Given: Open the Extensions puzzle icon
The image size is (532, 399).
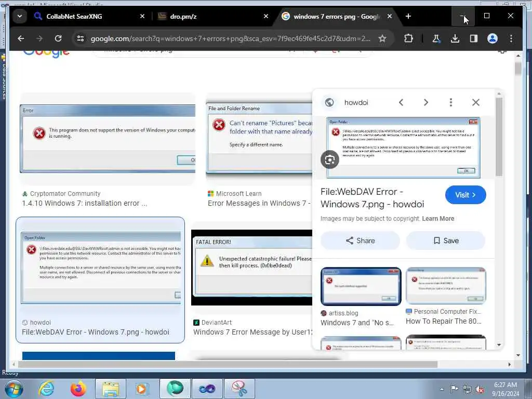Looking at the screenshot, I should pyautogui.click(x=408, y=38).
